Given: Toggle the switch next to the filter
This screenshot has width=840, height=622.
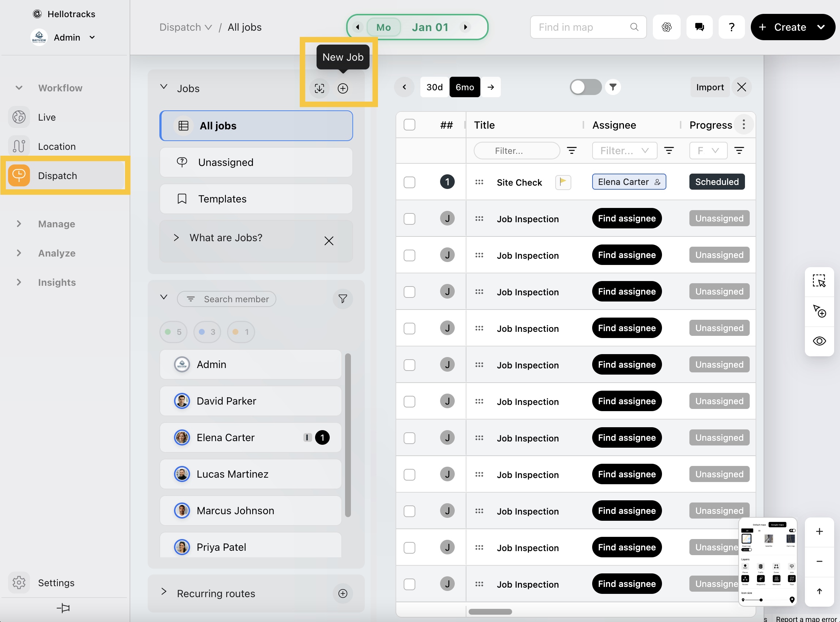Looking at the screenshot, I should click(585, 87).
